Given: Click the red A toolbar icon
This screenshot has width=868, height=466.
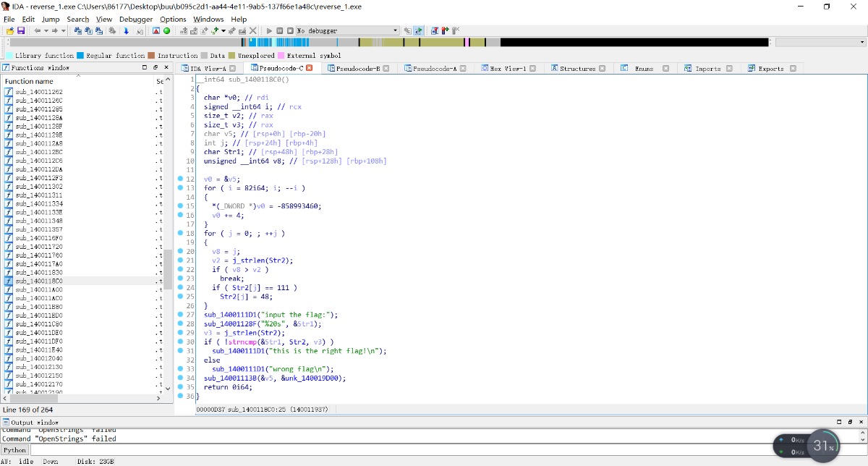Looking at the screenshot, I should point(157,31).
